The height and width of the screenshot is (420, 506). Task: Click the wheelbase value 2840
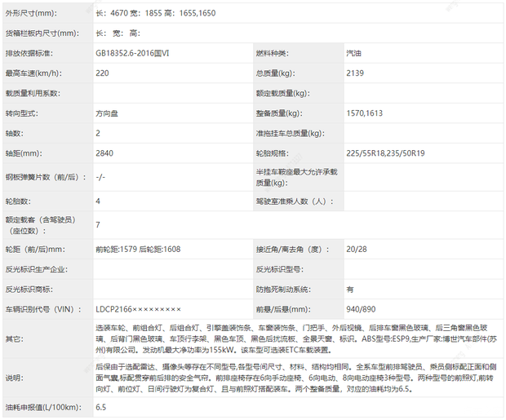[104, 152]
